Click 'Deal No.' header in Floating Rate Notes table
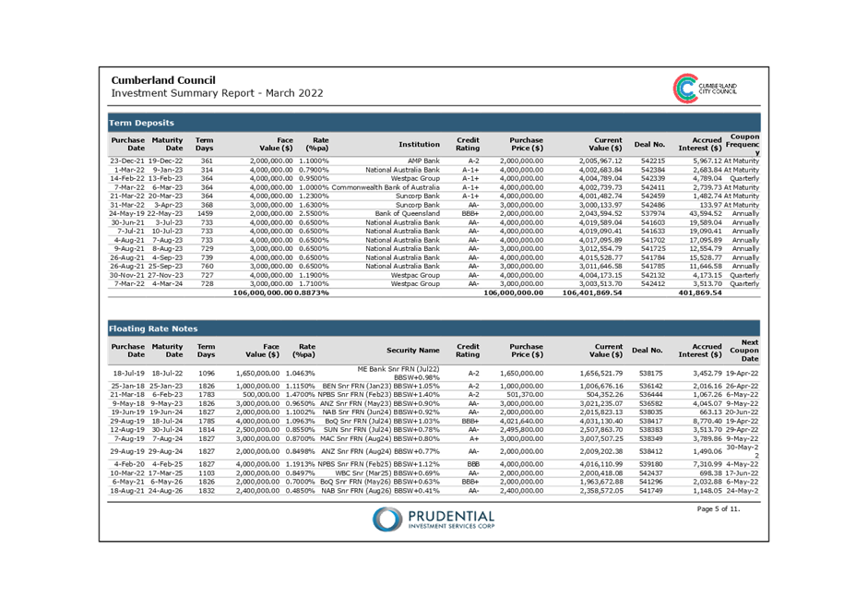The width and height of the screenshot is (868, 609). (648, 351)
